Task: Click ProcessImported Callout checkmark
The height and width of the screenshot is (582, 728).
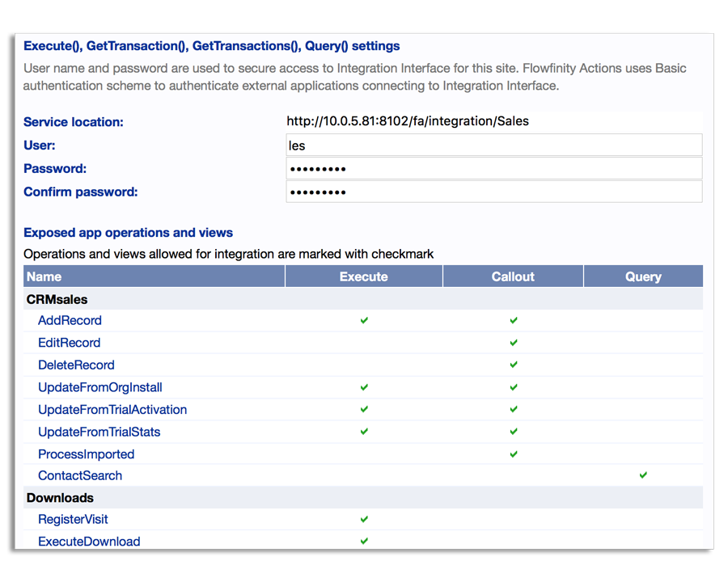Action: 514,454
